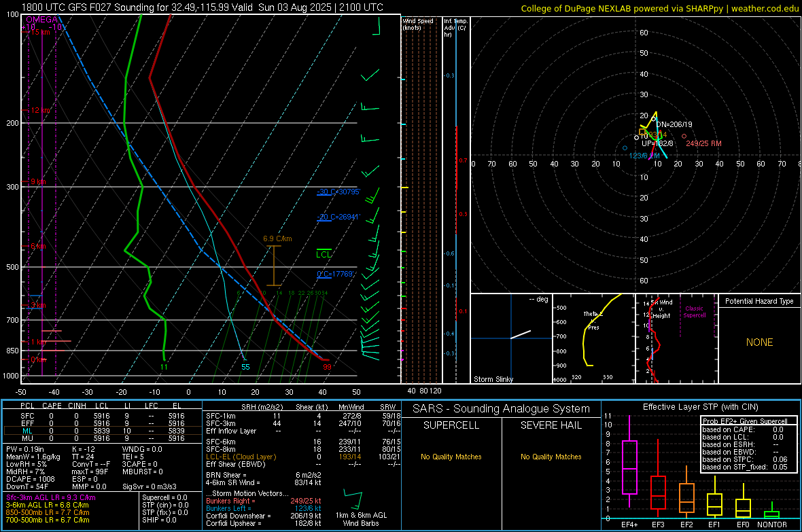Click the Bunkers Left = 123/6 kt line
Screen dimensions: 802x532
click(x=264, y=508)
